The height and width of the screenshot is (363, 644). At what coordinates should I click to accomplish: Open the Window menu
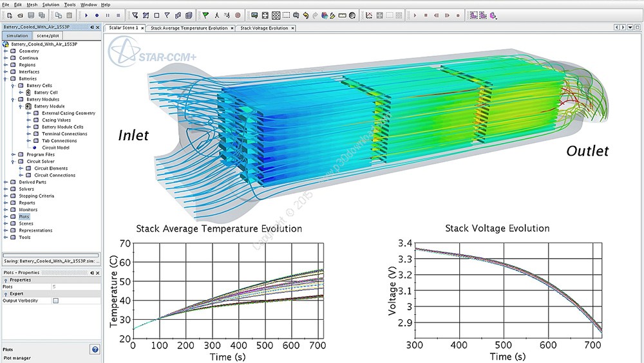pyautogui.click(x=89, y=5)
